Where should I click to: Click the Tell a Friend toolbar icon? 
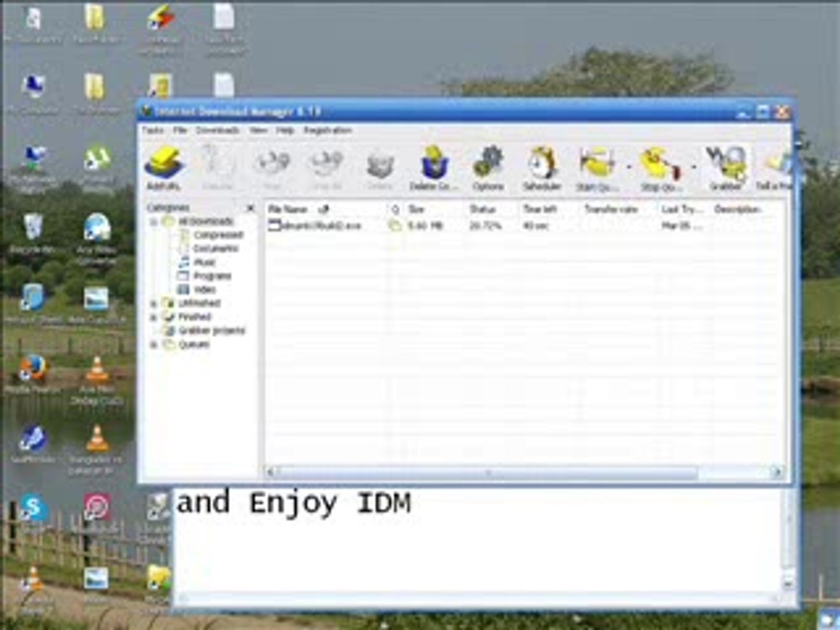tap(774, 169)
